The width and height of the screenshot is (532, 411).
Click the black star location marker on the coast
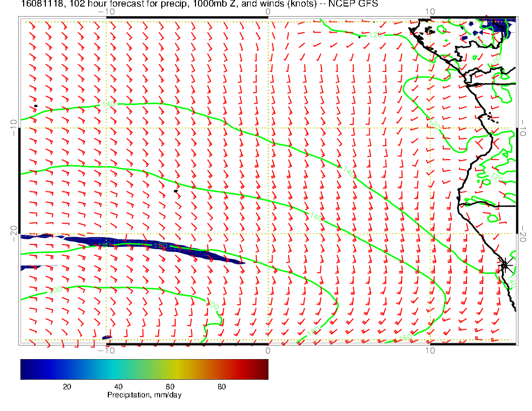point(505,264)
